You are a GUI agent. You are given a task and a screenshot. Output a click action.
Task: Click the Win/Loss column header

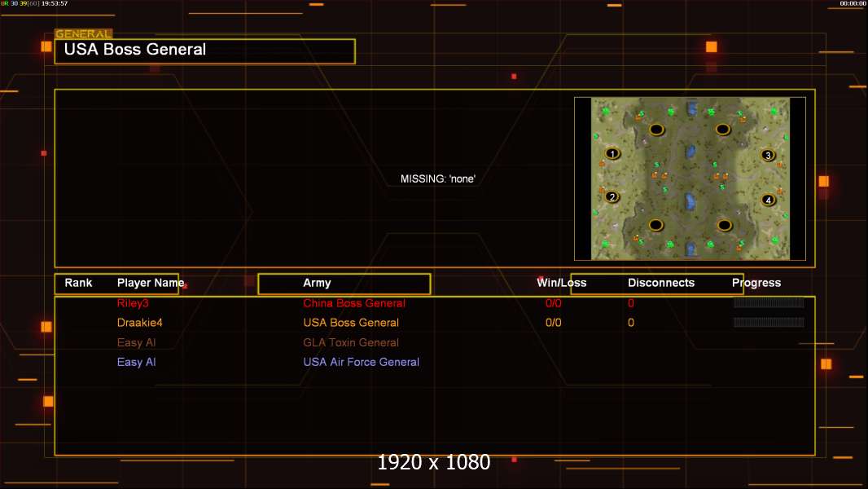click(561, 283)
